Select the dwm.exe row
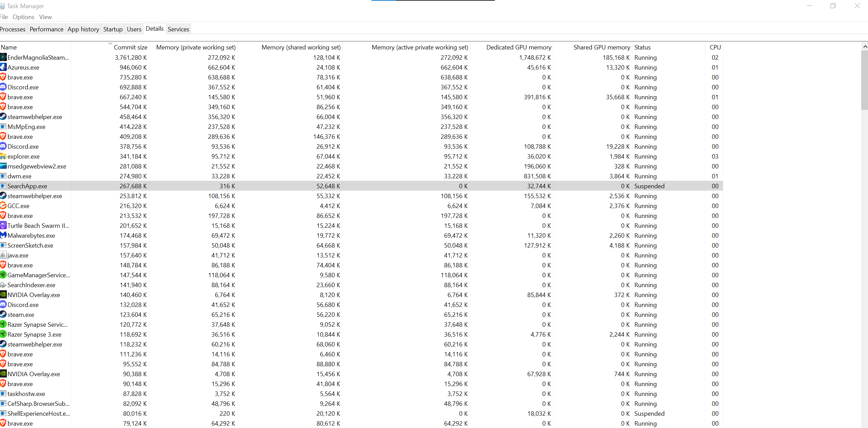 362,176
